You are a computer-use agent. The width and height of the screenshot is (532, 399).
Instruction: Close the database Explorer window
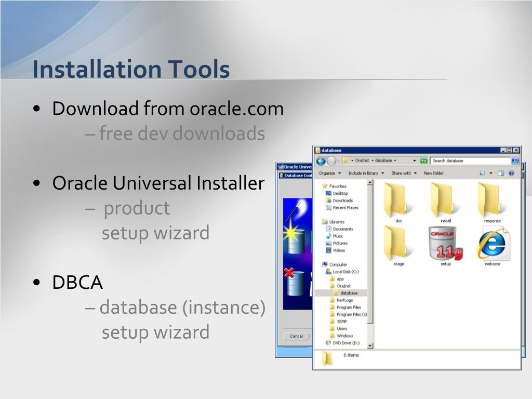516,150
